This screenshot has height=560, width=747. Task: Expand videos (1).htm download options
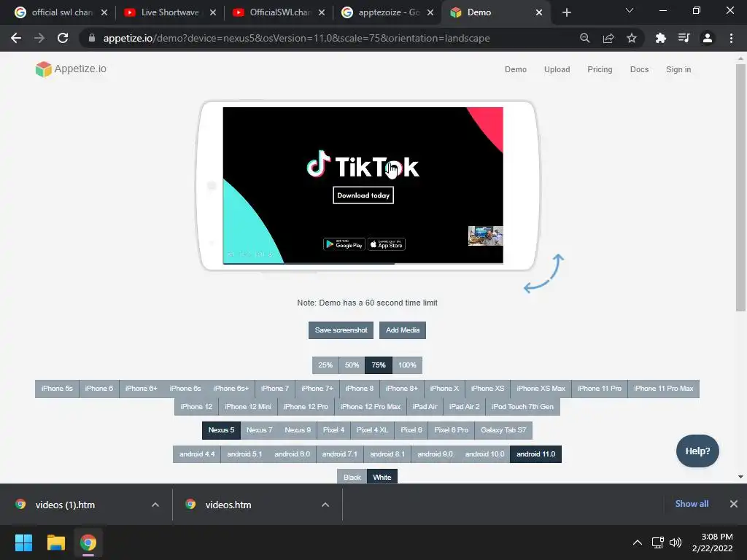pyautogui.click(x=155, y=505)
